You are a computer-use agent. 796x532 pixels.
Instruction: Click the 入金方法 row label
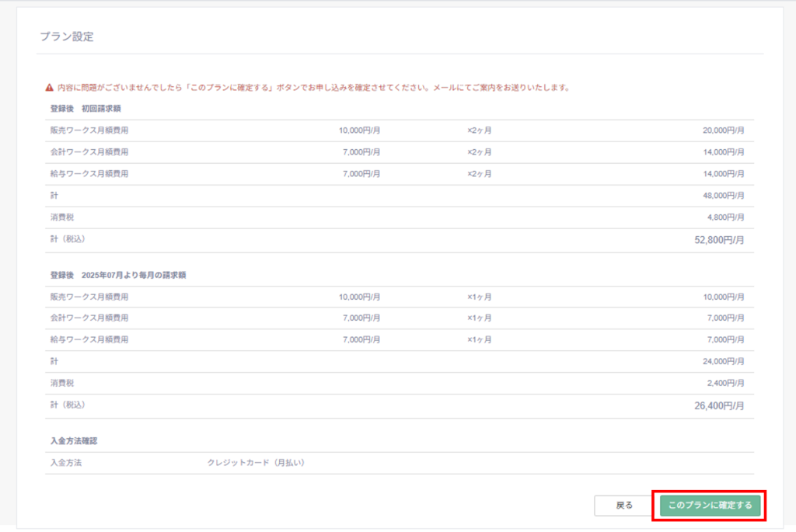[66, 463]
